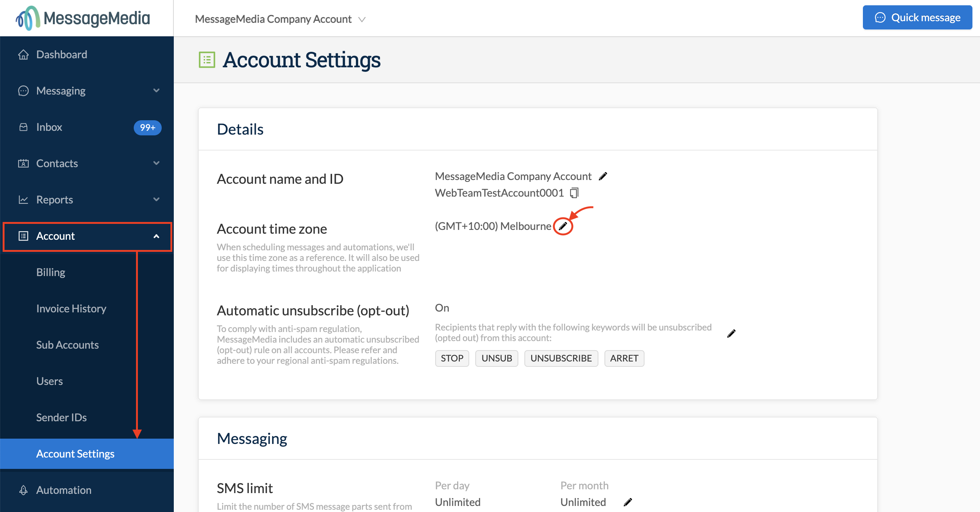Open Invoice History submenu item
980x512 pixels.
click(71, 308)
